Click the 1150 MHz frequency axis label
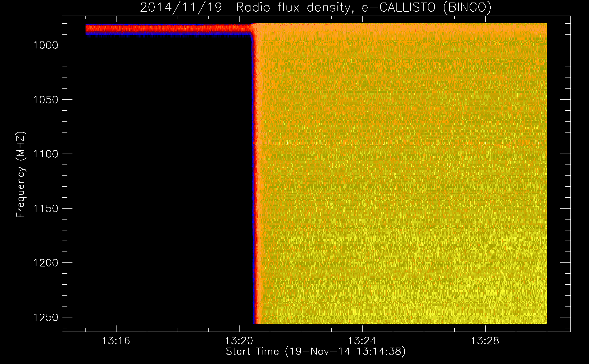The width and height of the screenshot is (589, 364). (x=46, y=209)
